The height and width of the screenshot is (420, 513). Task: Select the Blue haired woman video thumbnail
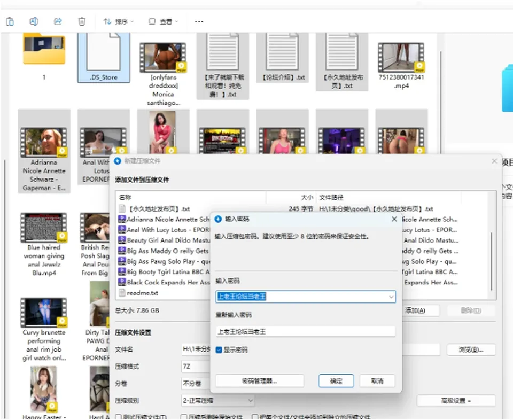(x=44, y=228)
